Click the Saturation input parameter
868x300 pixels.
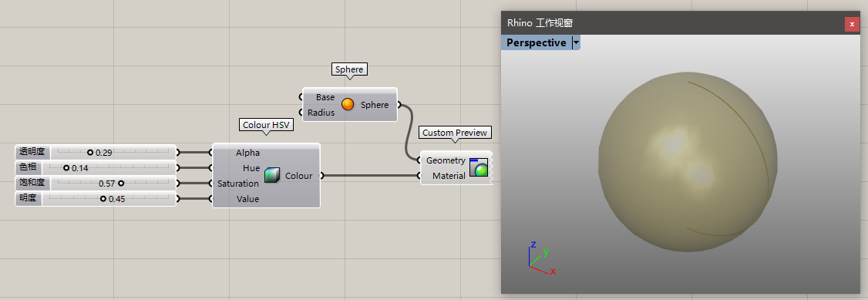[238, 184]
